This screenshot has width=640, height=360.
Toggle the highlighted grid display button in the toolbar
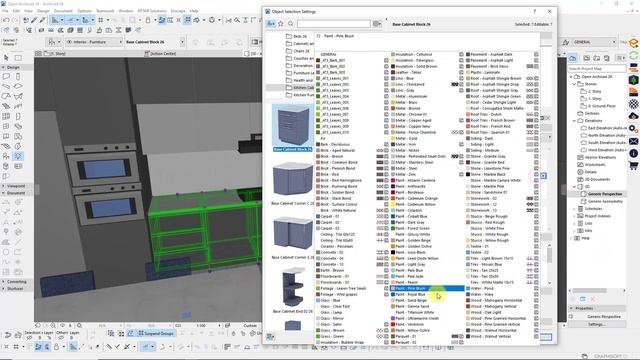click(x=187, y=20)
